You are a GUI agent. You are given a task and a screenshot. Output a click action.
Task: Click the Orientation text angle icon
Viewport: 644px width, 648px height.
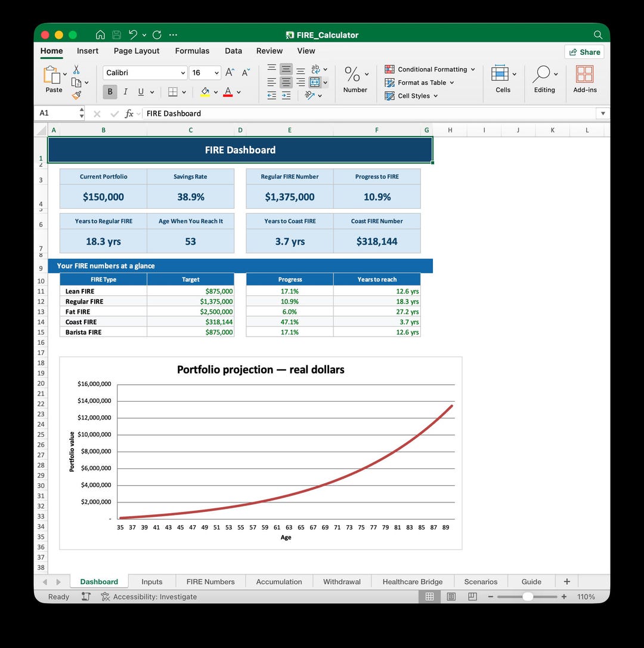point(309,95)
